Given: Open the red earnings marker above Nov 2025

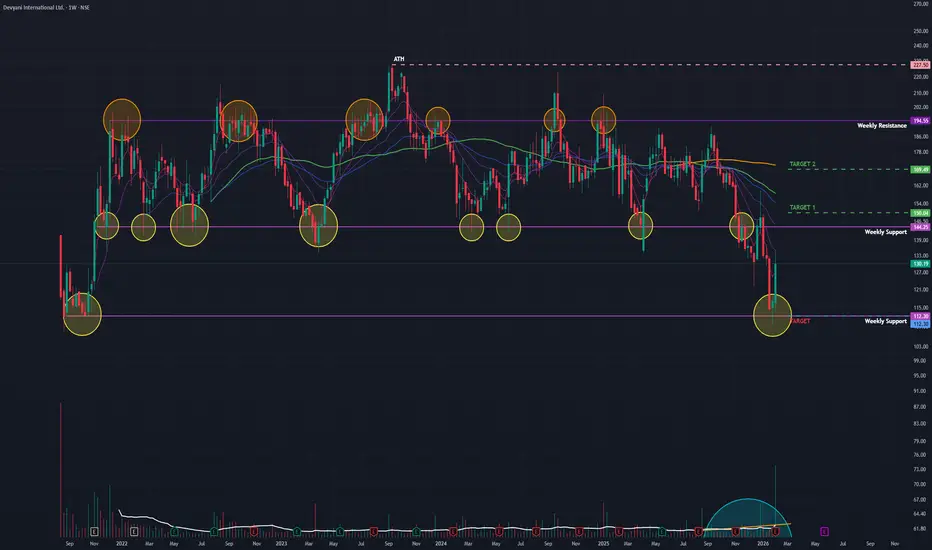Looking at the screenshot, I should click(736, 531).
